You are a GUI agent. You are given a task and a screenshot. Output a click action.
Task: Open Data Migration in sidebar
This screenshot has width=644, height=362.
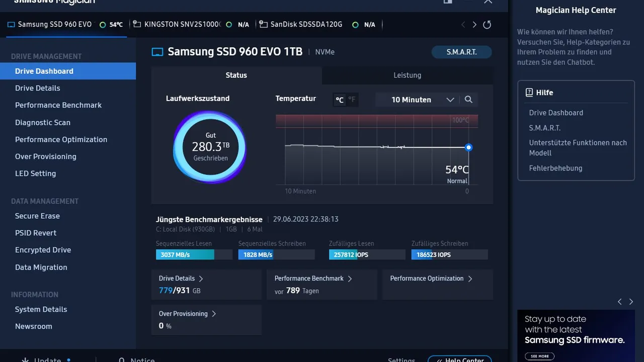(68, 267)
